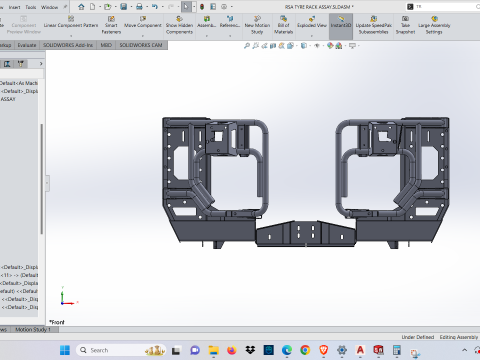Open the Select tool dropdown arrow

194,7
